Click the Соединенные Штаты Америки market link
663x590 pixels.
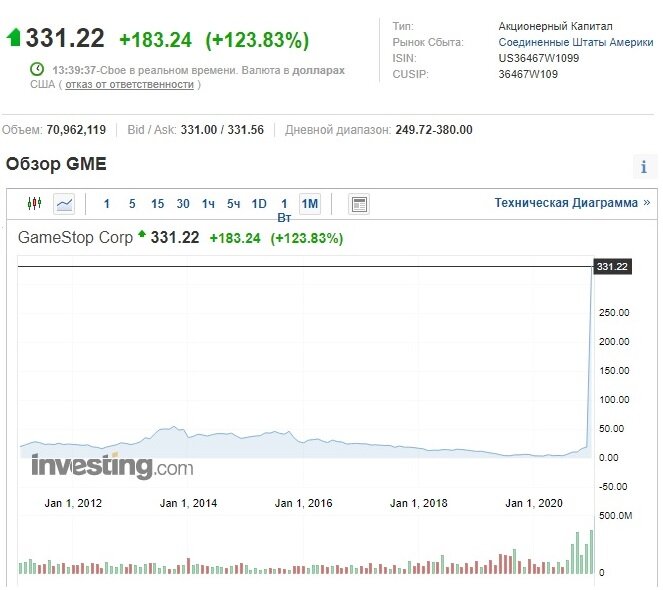click(x=574, y=42)
